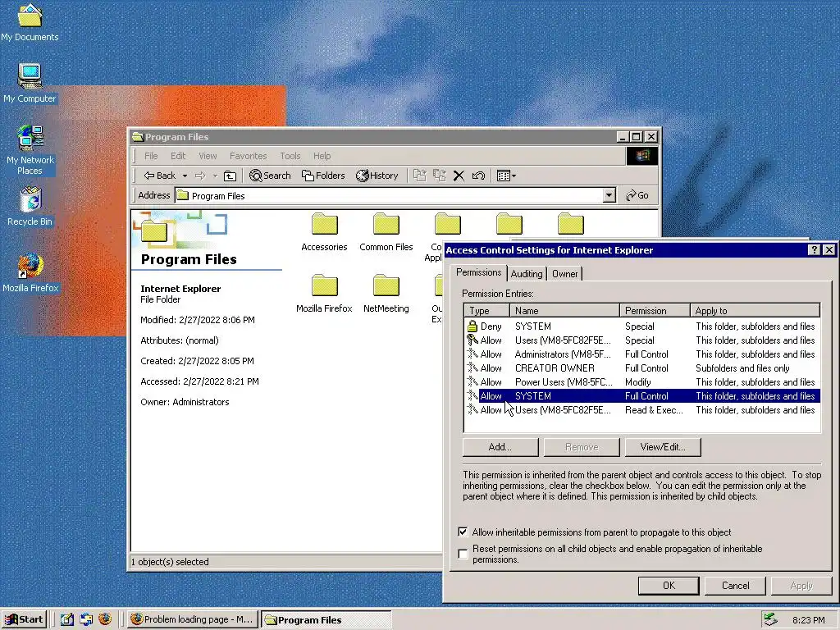840x630 pixels.
Task: Open Edit menu
Action: [178, 156]
